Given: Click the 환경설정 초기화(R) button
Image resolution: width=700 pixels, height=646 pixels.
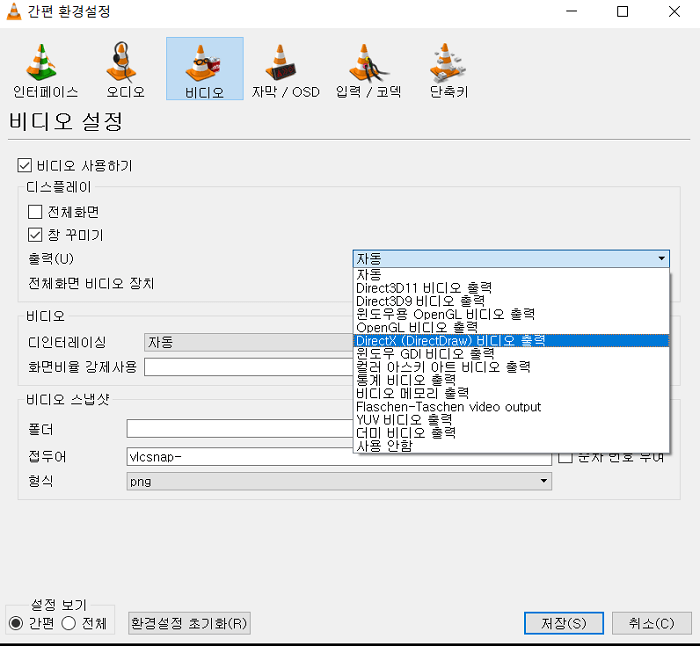Looking at the screenshot, I should 189,623.
